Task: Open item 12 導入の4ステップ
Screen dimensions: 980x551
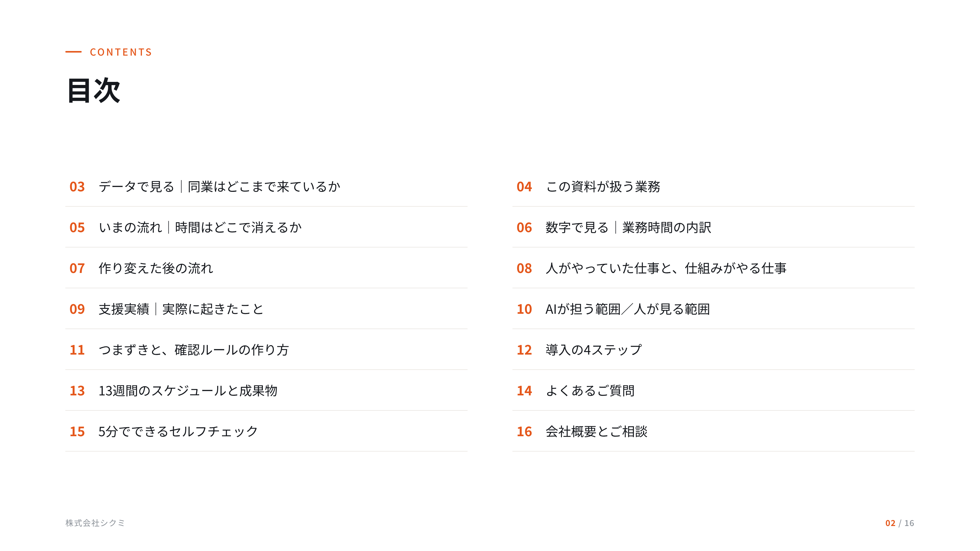Action: [x=713, y=350]
